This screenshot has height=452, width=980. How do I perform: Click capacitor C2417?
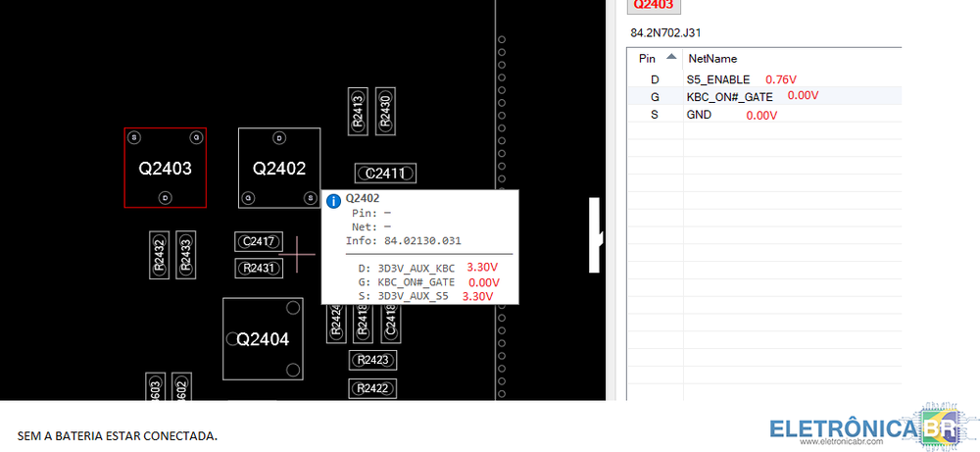click(259, 241)
